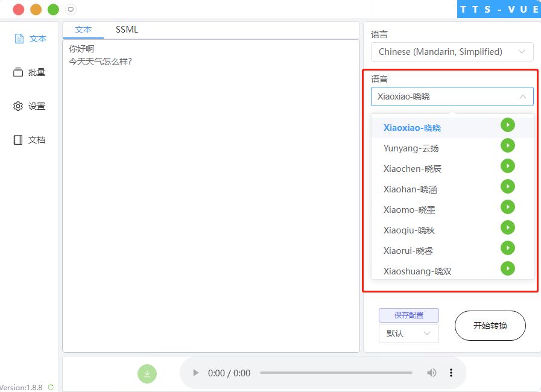Viewport: 541px width, 392px height.
Task: Play preview for Xiaochen-晓辰 voice
Action: (x=508, y=166)
